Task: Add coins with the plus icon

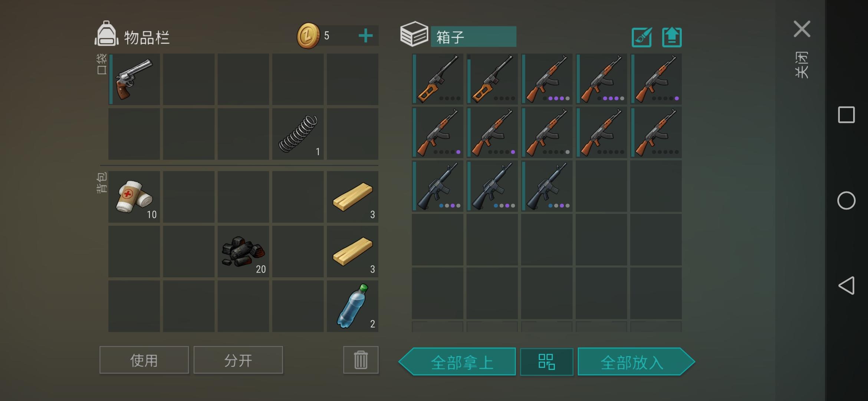Action: 365,36
